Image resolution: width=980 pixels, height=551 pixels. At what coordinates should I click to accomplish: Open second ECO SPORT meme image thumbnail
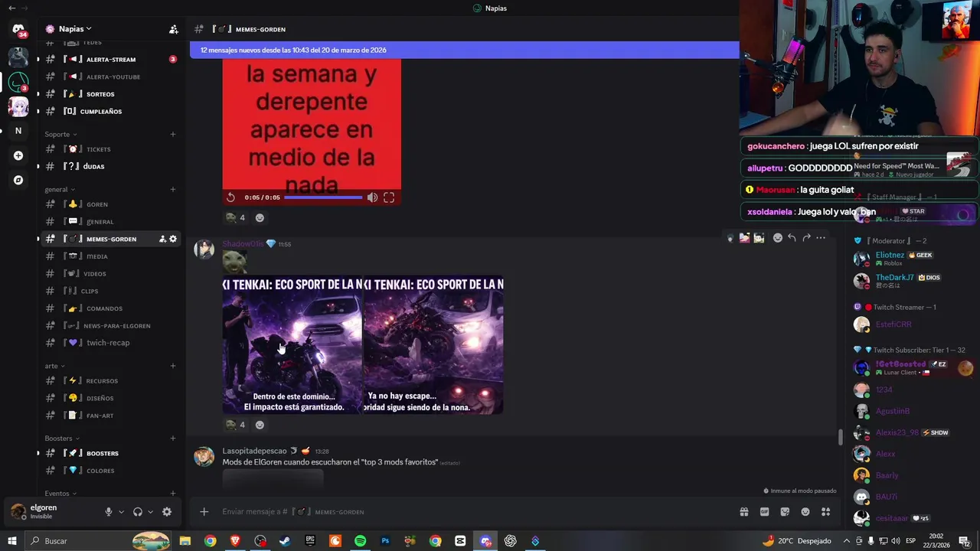point(433,345)
